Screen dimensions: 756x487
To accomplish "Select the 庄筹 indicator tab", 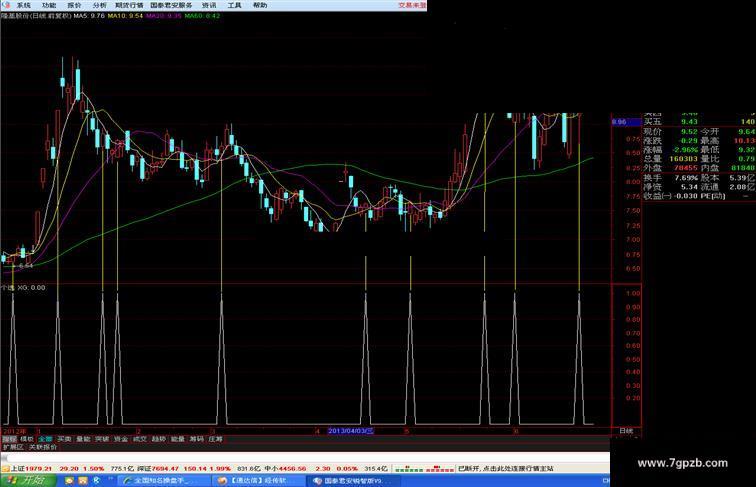I will pos(216,439).
